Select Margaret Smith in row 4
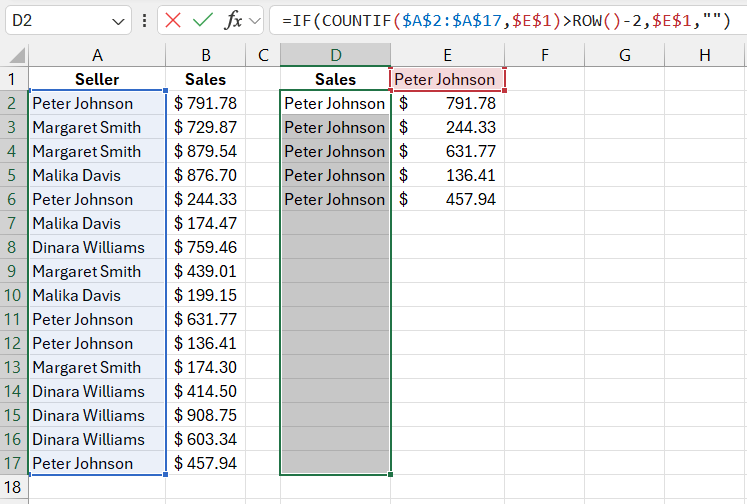The width and height of the screenshot is (747, 504). [x=97, y=151]
